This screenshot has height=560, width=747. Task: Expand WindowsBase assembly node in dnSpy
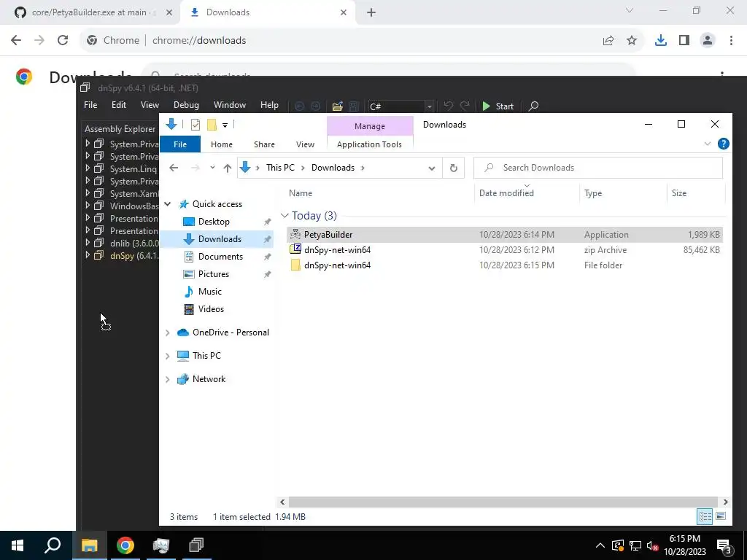click(x=88, y=205)
